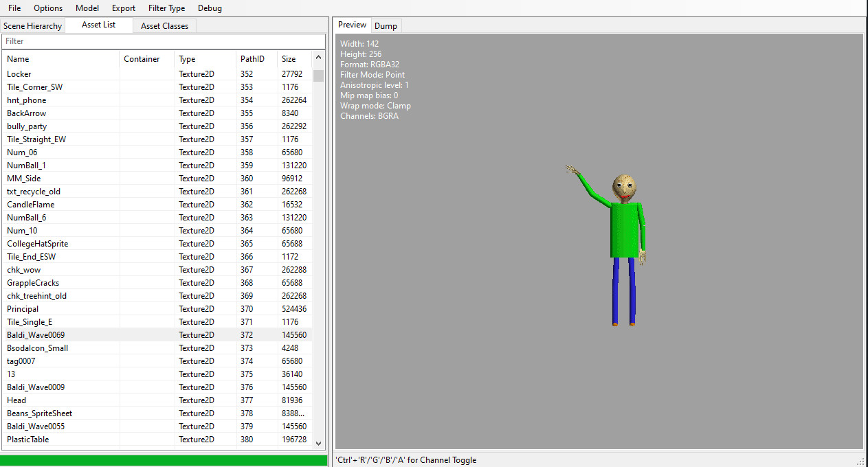Viewport: 868px width, 467px height.
Task: Switch to the Dump tab
Action: click(x=386, y=26)
